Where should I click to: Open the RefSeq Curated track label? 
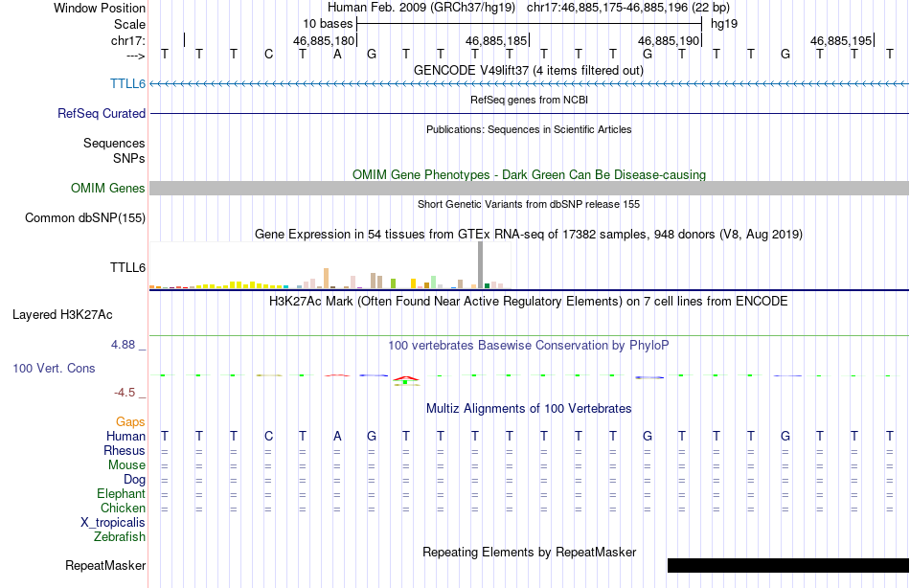coord(102,113)
